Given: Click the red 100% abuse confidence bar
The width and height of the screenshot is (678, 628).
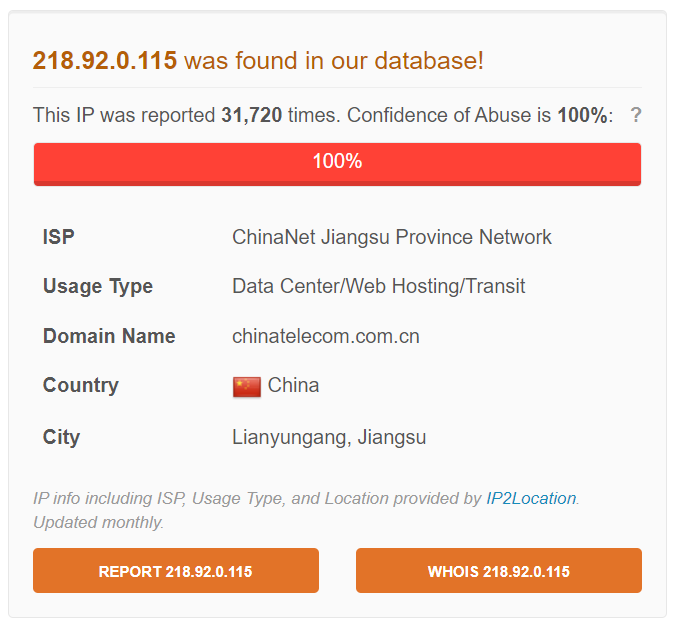Looking at the screenshot, I should 337,163.
